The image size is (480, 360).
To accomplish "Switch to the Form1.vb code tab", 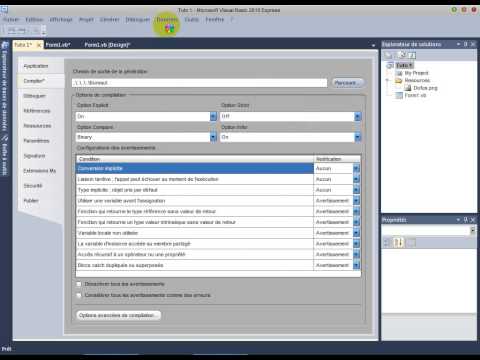I will (58, 45).
